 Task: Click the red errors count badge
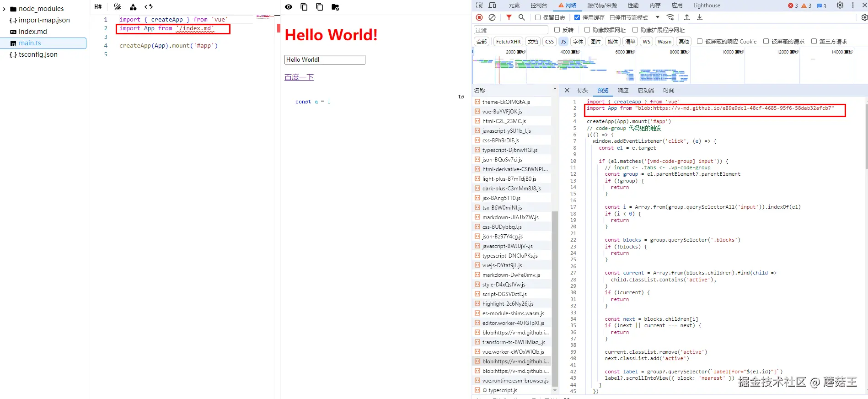(x=793, y=5)
